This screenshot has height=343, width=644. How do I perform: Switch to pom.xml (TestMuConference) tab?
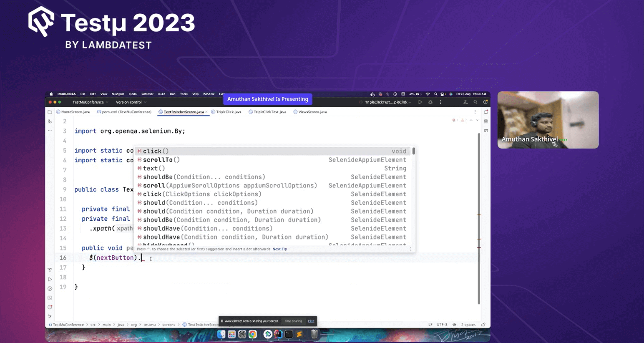point(124,112)
